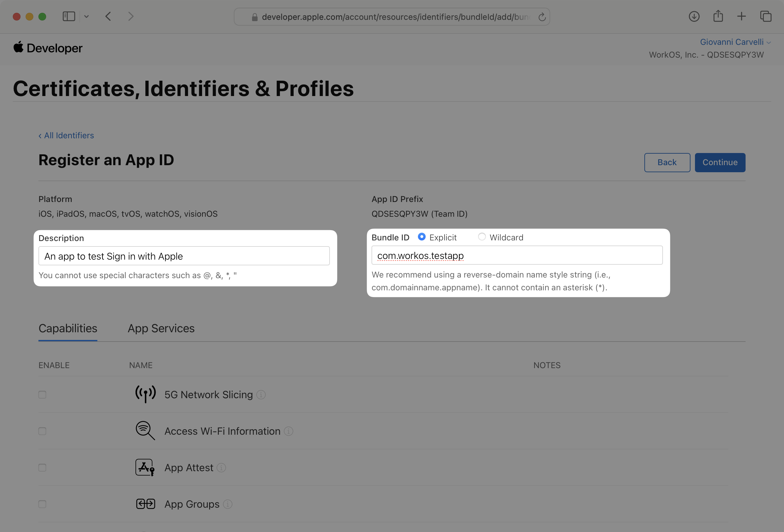
Task: Click info icon next to App Attest
Action: (x=221, y=468)
